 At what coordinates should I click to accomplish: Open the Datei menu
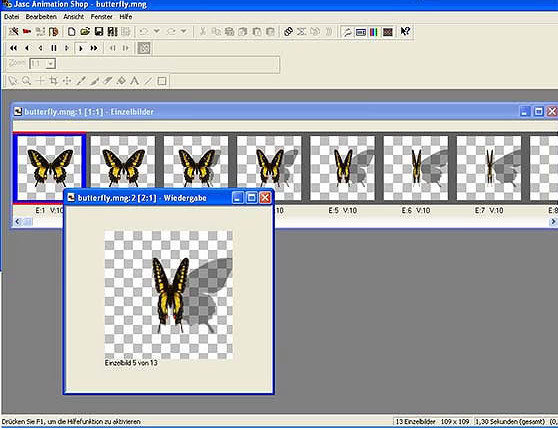pyautogui.click(x=11, y=17)
